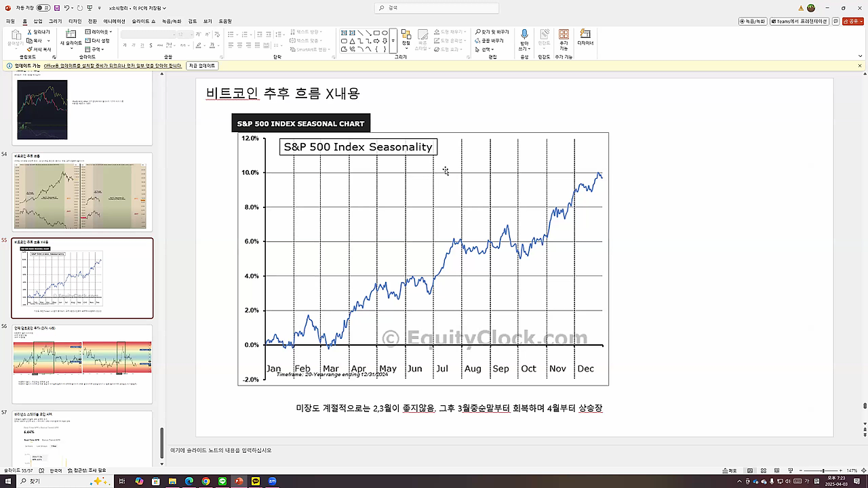868x488 pixels.
Task: Click the 지금 업데이트 (Update now) button
Action: tap(201, 66)
